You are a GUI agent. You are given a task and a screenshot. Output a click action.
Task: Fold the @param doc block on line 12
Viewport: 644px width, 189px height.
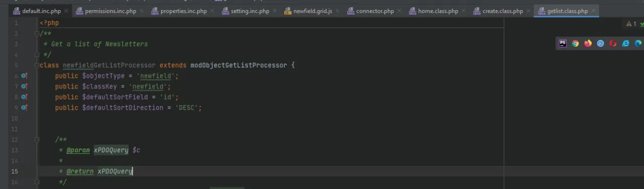click(37, 140)
